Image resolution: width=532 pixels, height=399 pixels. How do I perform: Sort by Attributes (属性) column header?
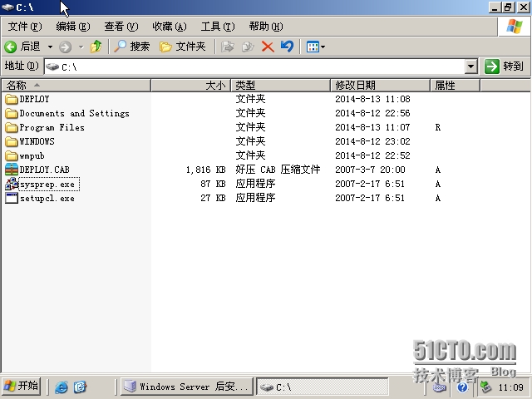pos(455,85)
